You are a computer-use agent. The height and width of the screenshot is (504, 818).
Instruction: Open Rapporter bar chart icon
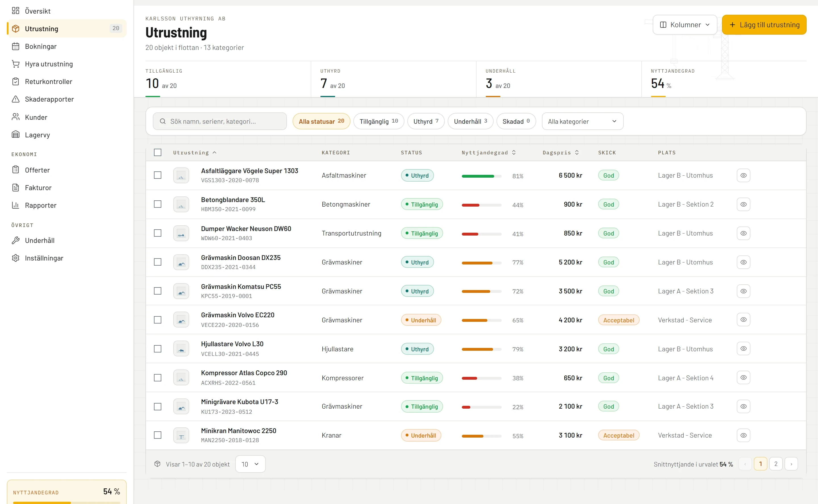pyautogui.click(x=16, y=205)
